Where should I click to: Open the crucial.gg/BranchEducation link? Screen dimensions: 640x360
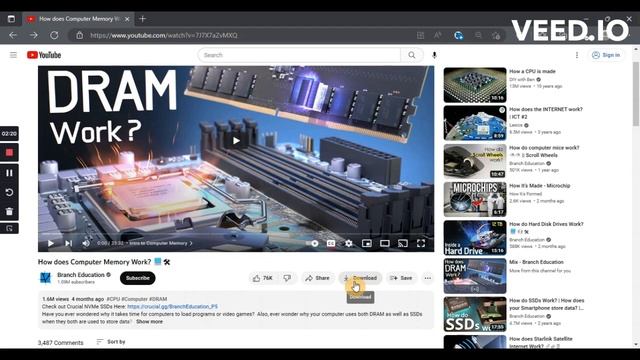tap(172, 307)
